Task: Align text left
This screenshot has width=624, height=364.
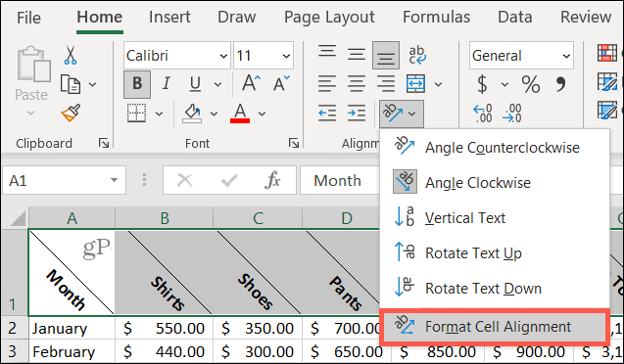Action: 327,84
